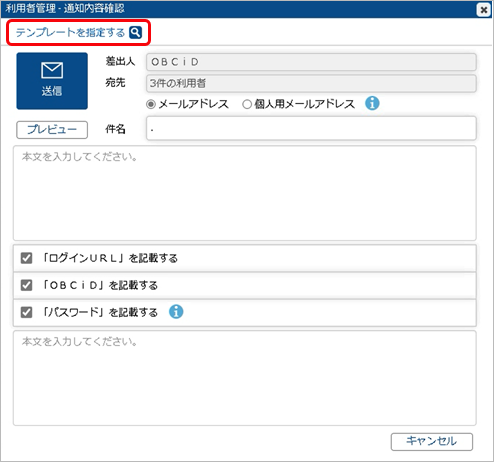The width and height of the screenshot is (494, 462).
Task: Send the notification with the 送信 envelope button
Action: 52,81
